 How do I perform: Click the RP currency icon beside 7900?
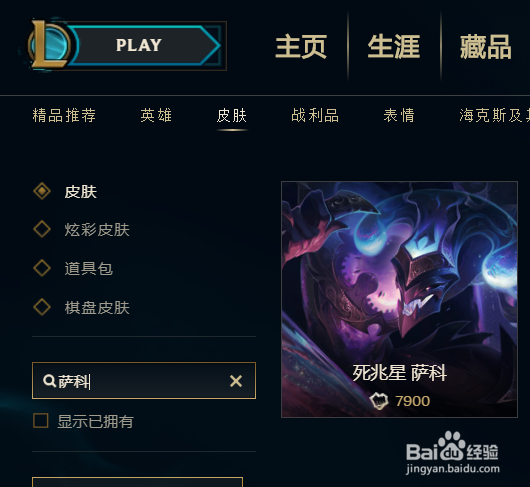pyautogui.click(x=379, y=401)
